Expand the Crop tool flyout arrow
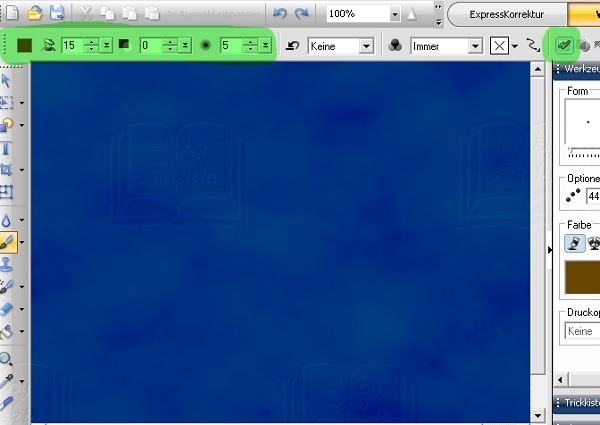The width and height of the screenshot is (600, 425). [22, 170]
